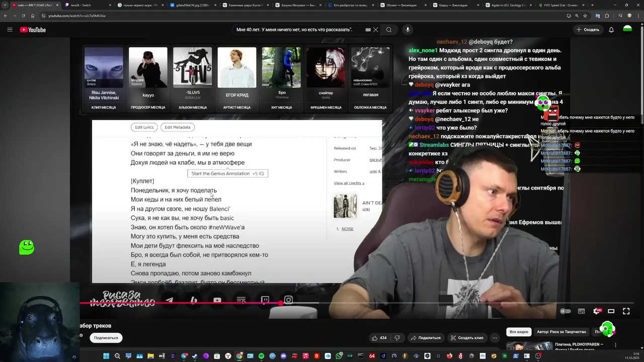644x362 pixels.
Task: Go to YouTube home via logo
Action: 33,30
